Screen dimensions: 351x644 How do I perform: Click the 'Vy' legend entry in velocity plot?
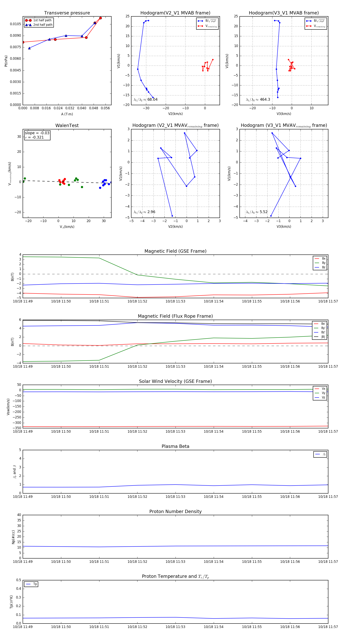pyautogui.click(x=320, y=393)
